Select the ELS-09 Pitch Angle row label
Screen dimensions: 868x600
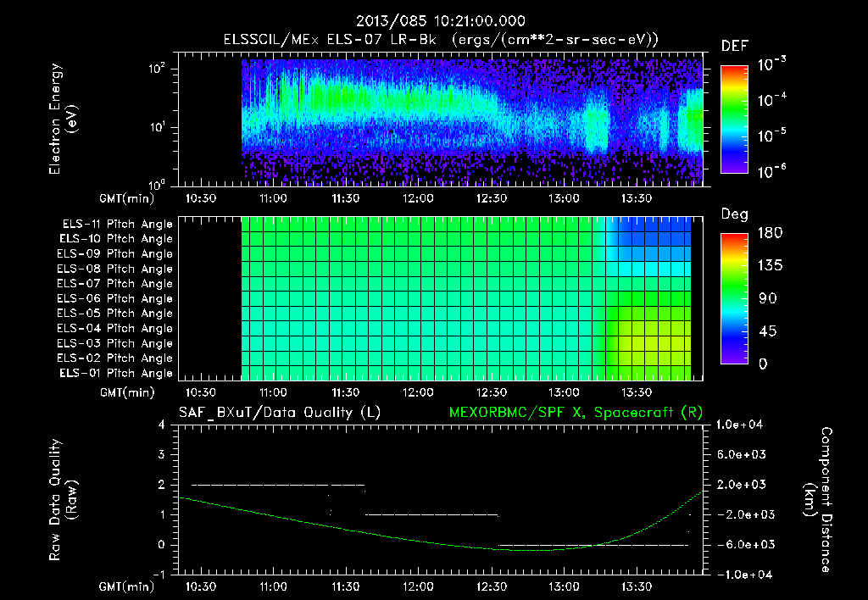[114, 254]
